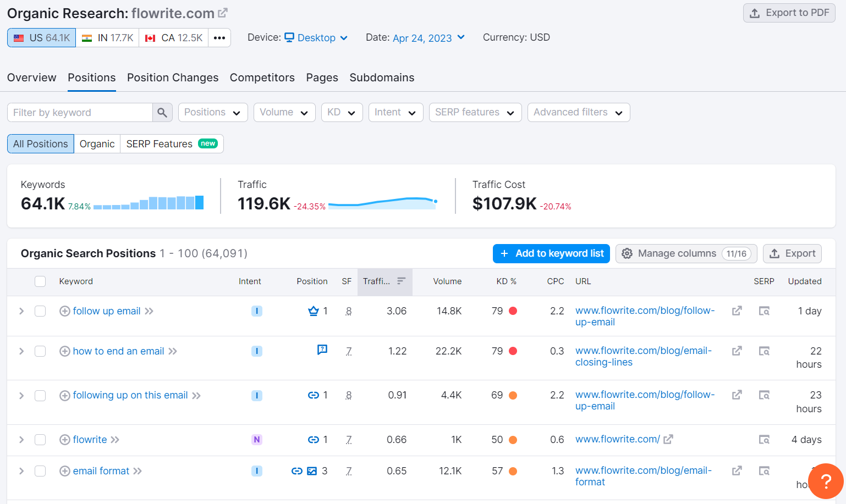The image size is (846, 504).
Task: Open the KD filter dropdown
Action: pos(342,112)
